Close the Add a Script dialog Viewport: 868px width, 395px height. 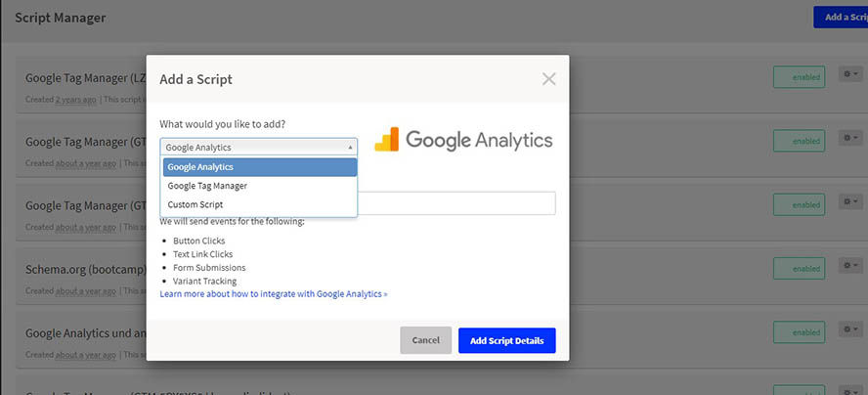pos(548,79)
